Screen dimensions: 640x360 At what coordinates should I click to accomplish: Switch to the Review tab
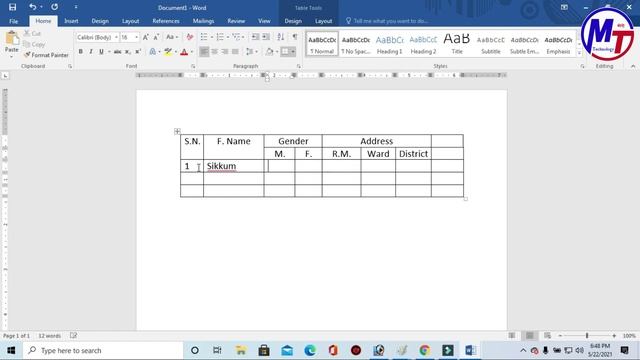click(x=236, y=21)
